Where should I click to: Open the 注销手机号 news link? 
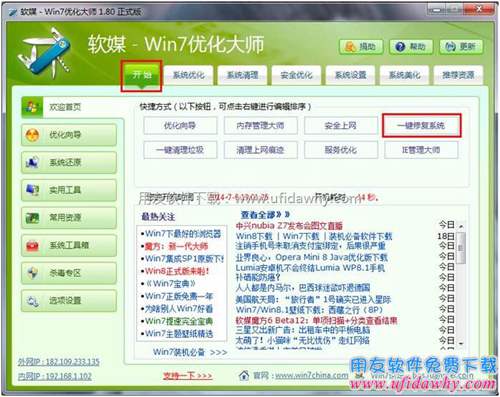tap(311, 246)
